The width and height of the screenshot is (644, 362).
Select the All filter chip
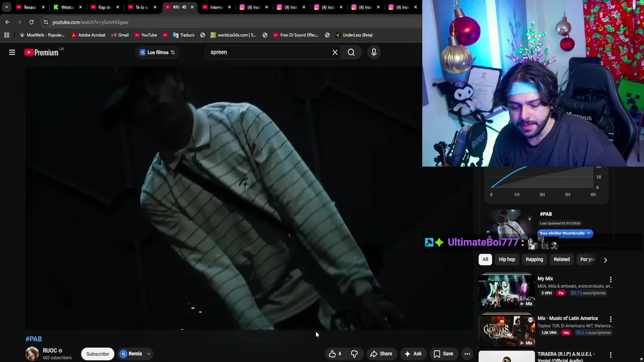coord(485,259)
